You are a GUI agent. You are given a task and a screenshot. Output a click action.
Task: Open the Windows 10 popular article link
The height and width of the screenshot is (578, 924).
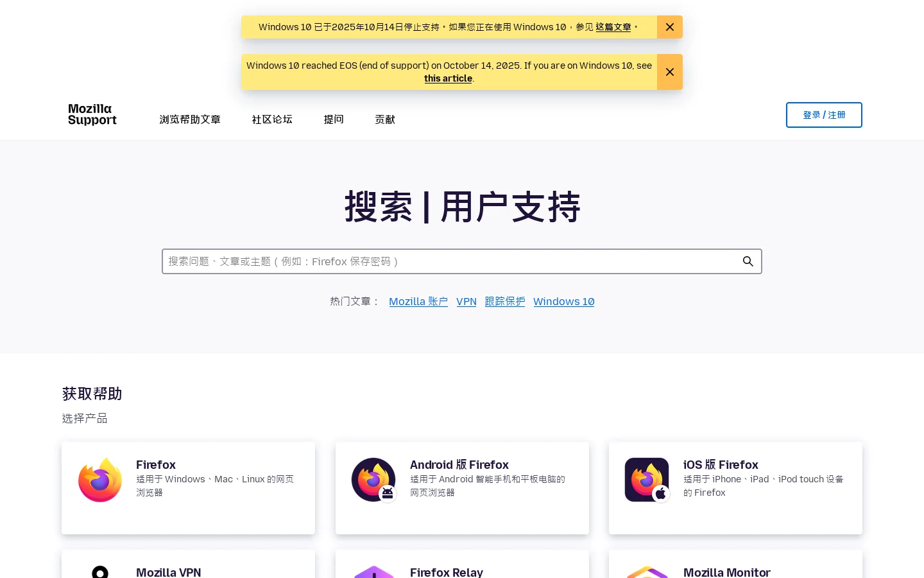pyautogui.click(x=563, y=301)
